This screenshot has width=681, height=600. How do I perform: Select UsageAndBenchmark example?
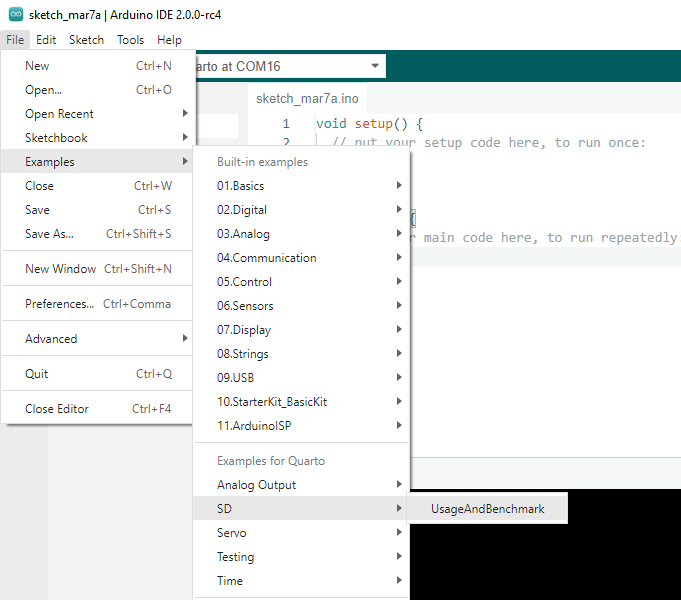coord(487,509)
